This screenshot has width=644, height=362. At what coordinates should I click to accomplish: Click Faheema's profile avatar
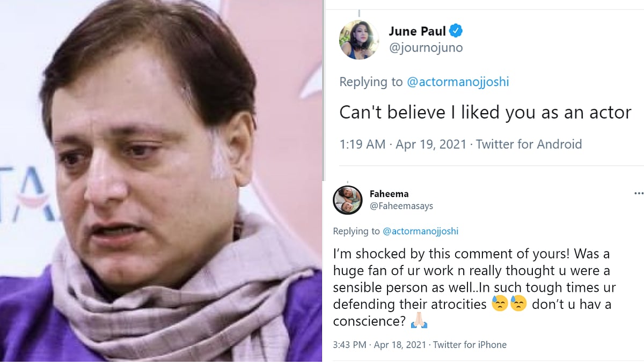[x=348, y=200]
